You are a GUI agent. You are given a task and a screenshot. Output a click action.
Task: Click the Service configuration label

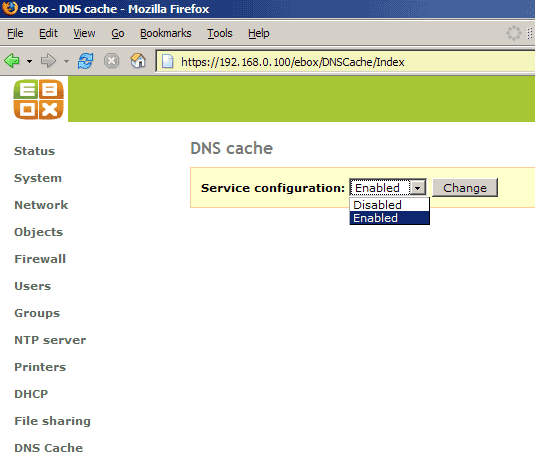273,188
